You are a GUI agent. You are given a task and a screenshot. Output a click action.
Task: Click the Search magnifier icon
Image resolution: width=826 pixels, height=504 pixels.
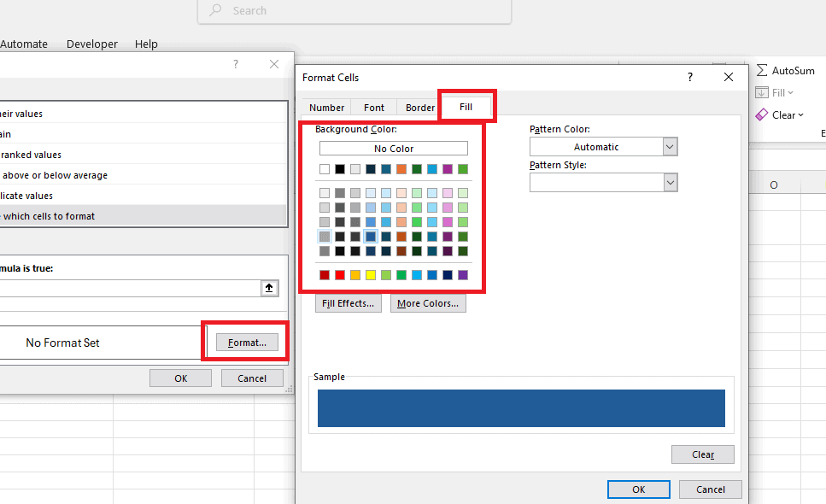(x=215, y=10)
